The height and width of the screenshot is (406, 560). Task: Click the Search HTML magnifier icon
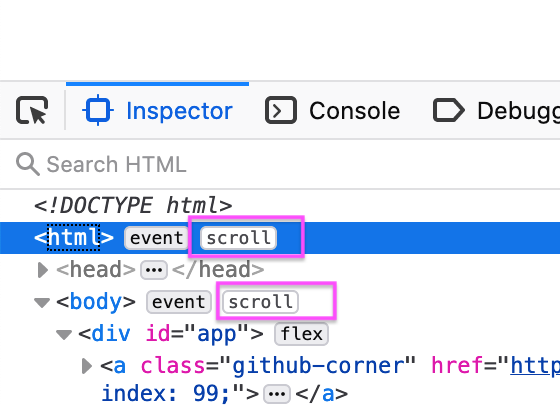click(28, 164)
